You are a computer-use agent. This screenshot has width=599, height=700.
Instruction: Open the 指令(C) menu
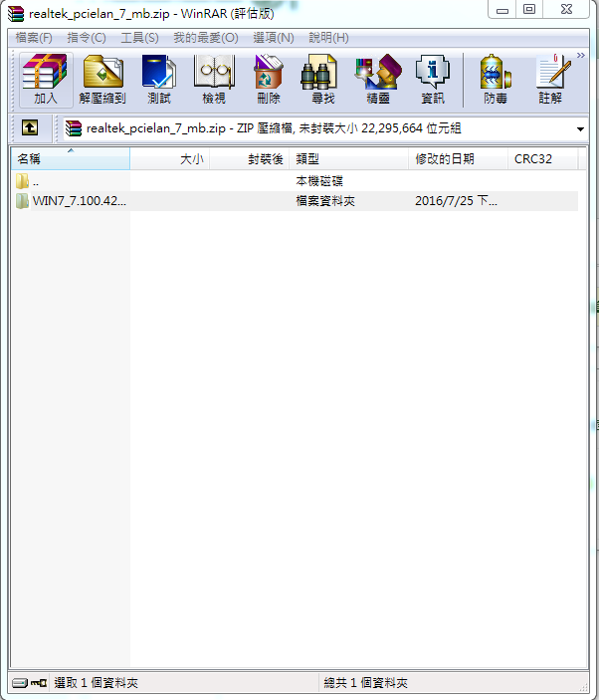point(87,38)
